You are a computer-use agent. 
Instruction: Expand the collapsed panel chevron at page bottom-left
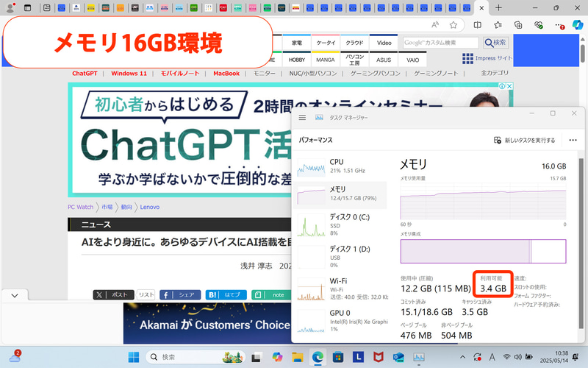click(x=15, y=296)
